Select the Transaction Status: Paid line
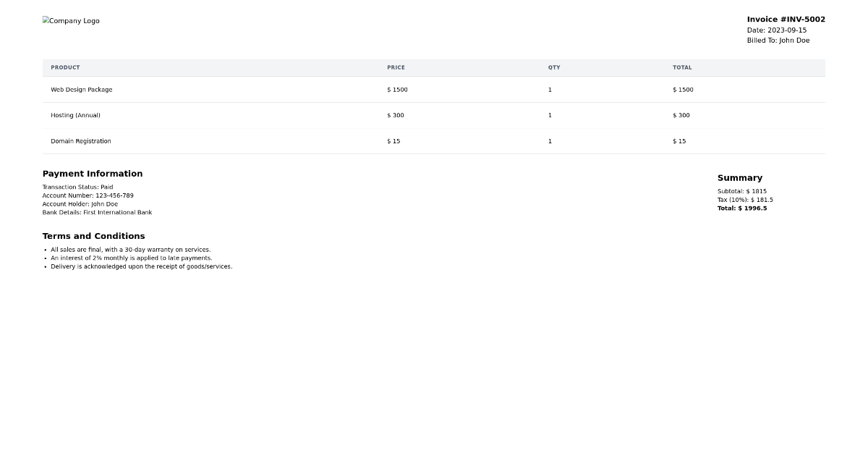The image size is (868, 456). click(x=77, y=187)
